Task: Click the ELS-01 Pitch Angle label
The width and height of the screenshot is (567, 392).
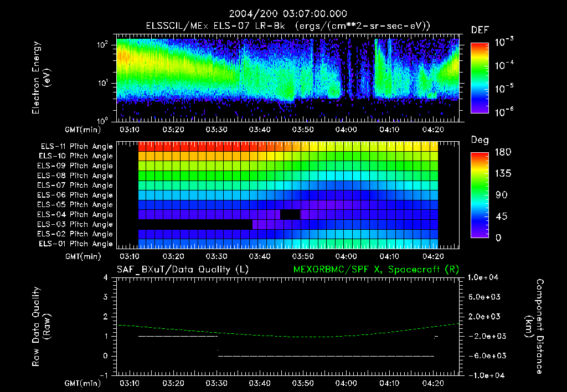Action: pos(76,244)
